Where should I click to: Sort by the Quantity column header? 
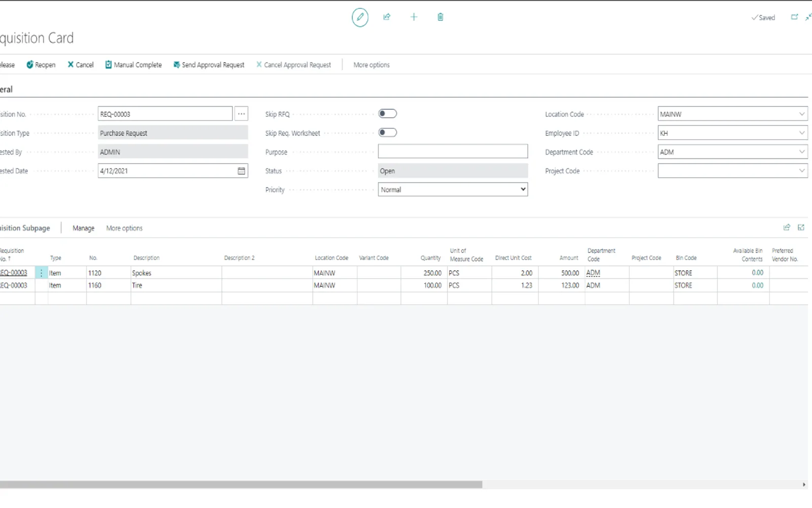coord(430,258)
